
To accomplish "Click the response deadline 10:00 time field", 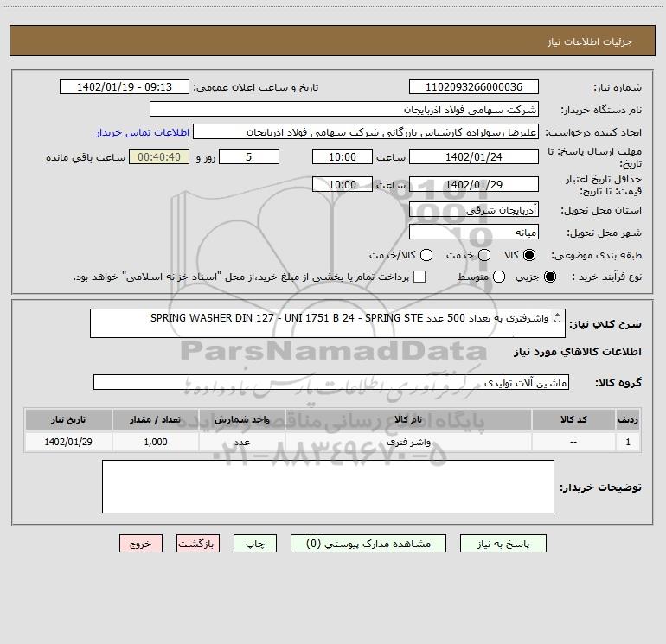I will [x=343, y=156].
